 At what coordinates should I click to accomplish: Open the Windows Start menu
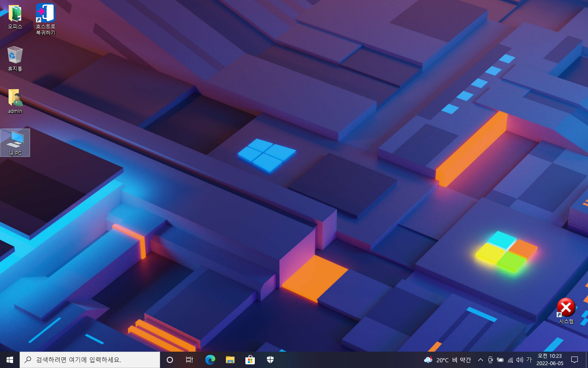tap(10, 360)
